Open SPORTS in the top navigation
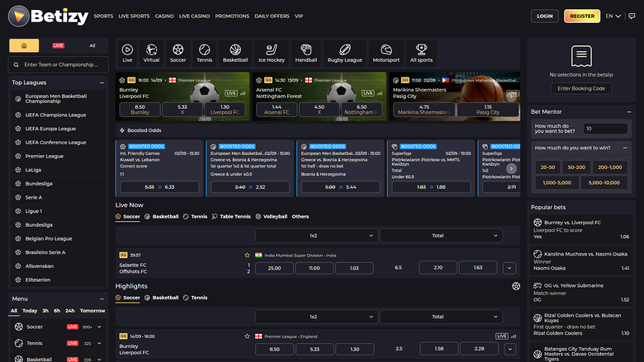Viewport: 644px width, 362px height. click(103, 16)
